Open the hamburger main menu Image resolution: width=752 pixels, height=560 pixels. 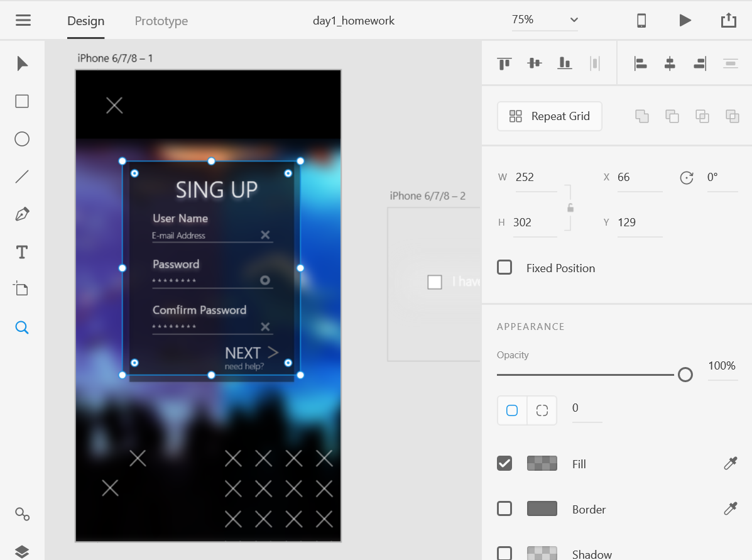coord(23,20)
